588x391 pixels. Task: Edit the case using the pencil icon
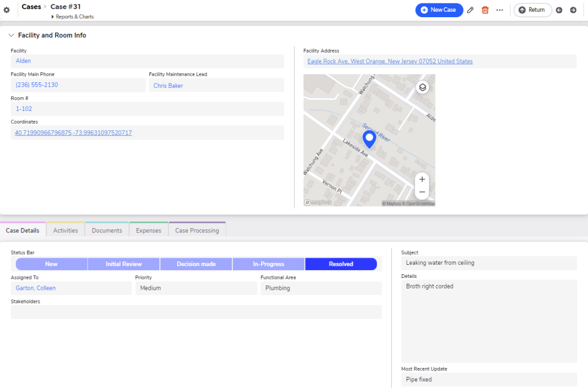coord(470,10)
